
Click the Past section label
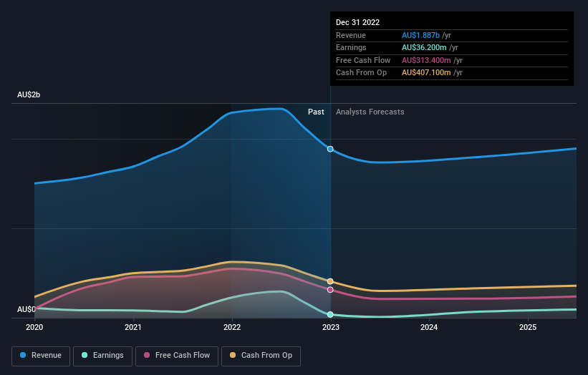coord(316,112)
